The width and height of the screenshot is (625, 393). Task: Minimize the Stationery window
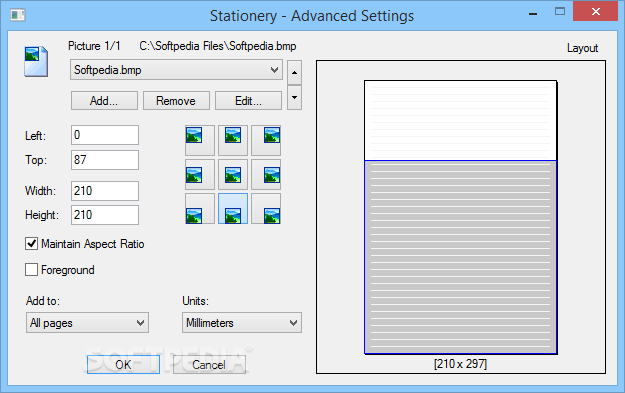(x=533, y=14)
